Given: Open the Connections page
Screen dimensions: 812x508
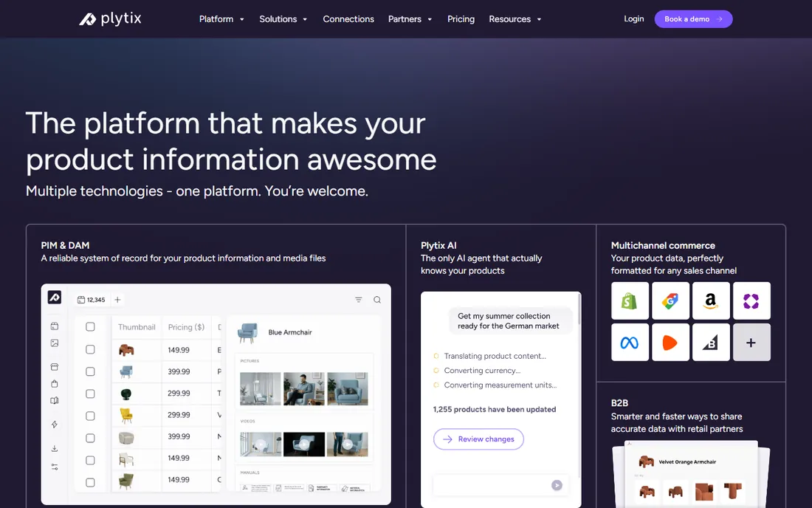Looking at the screenshot, I should point(348,19).
